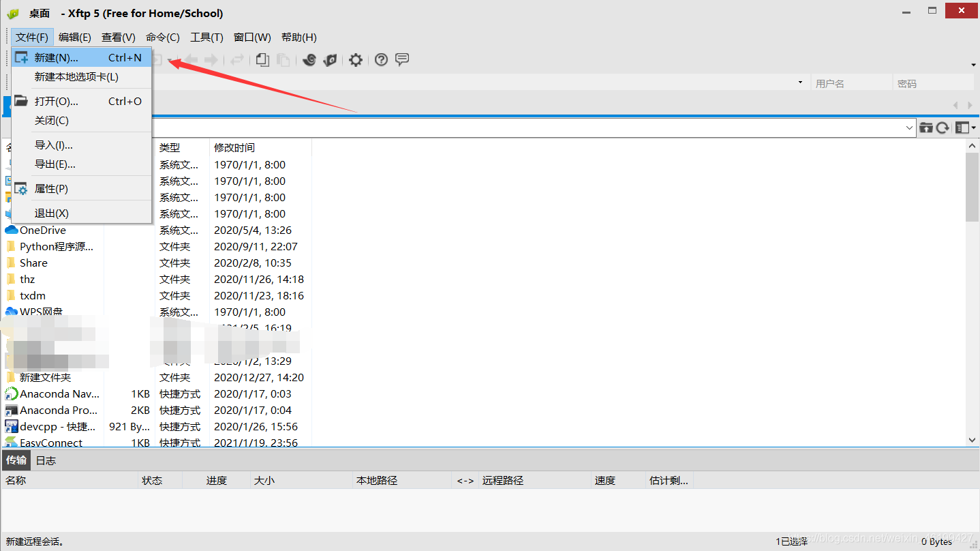Click the Copy icon in the toolbar

(x=262, y=60)
